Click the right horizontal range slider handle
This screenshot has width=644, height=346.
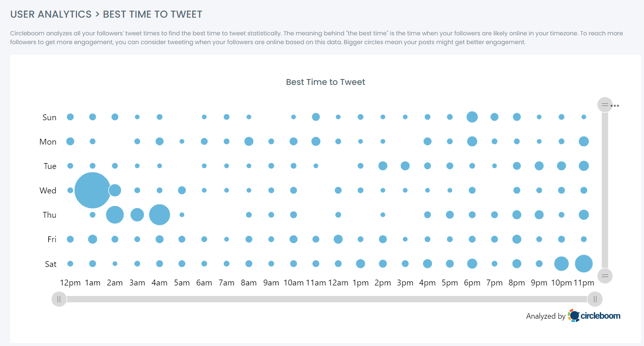coord(595,299)
